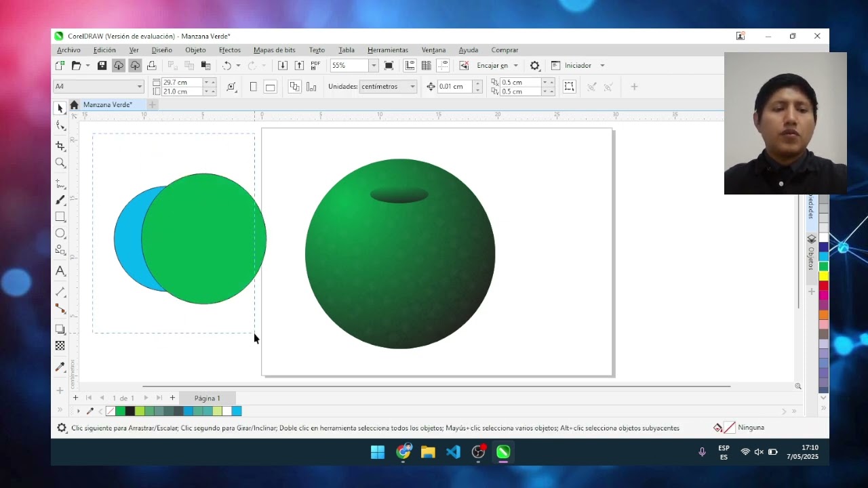The width and height of the screenshot is (868, 488).
Task: Select the Drop Shadow tool
Action: pyautogui.click(x=60, y=329)
